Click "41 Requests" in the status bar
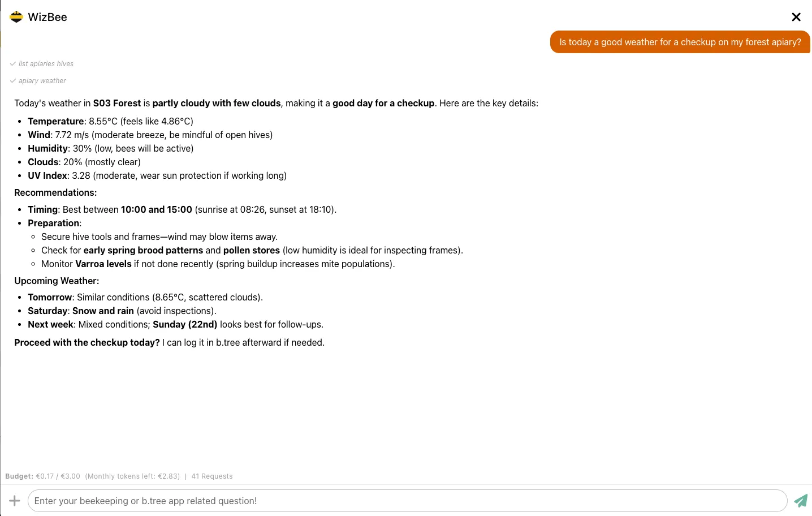Image resolution: width=812 pixels, height=516 pixels. [x=212, y=476]
